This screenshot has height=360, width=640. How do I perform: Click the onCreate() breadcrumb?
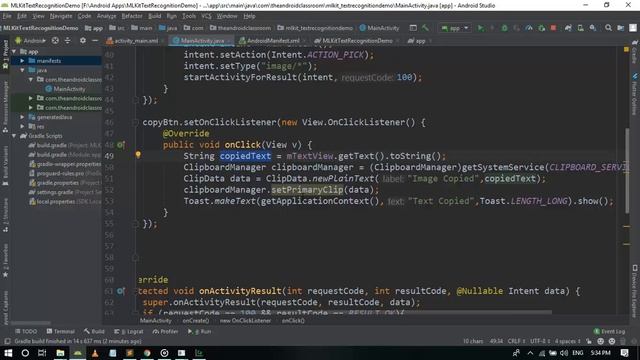[x=196, y=321]
